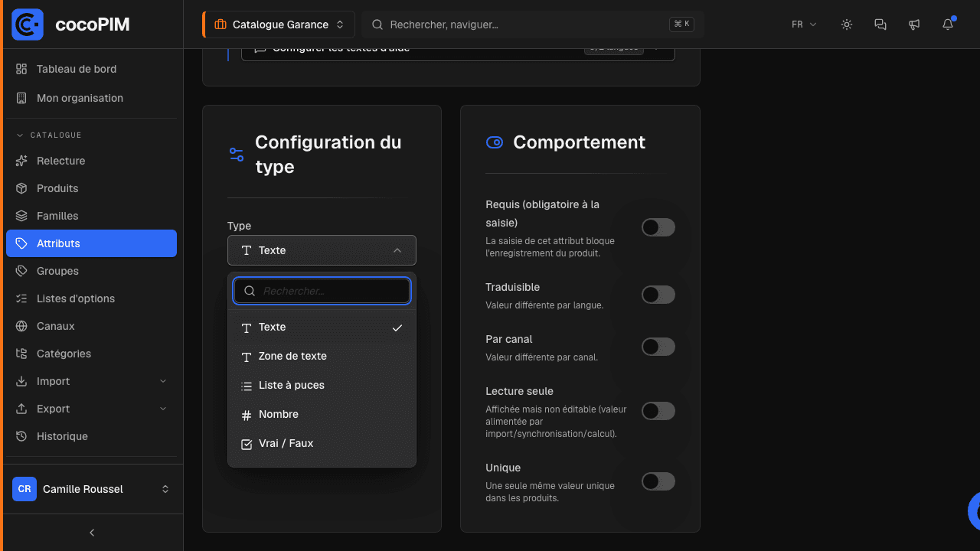This screenshot has width=980, height=551.
Task: Switch theme with the sun icon
Action: pyautogui.click(x=847, y=24)
